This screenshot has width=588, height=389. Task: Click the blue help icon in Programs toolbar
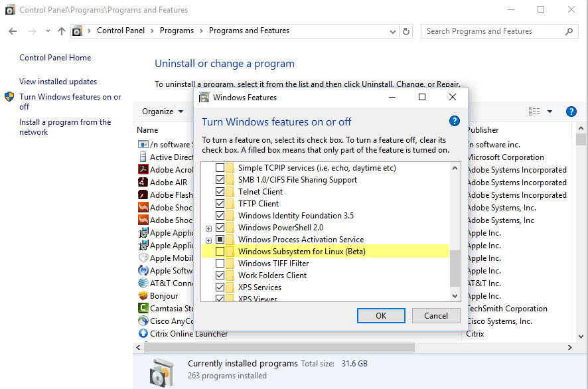coord(571,112)
